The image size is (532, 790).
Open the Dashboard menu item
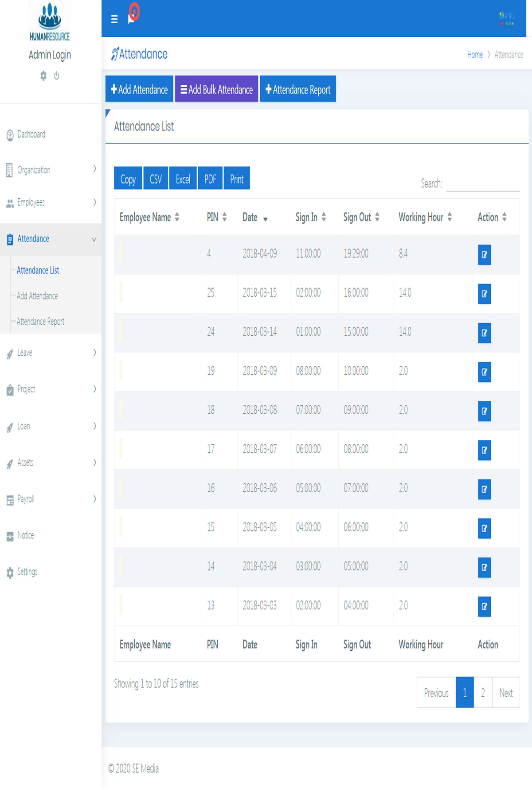[x=51, y=134]
